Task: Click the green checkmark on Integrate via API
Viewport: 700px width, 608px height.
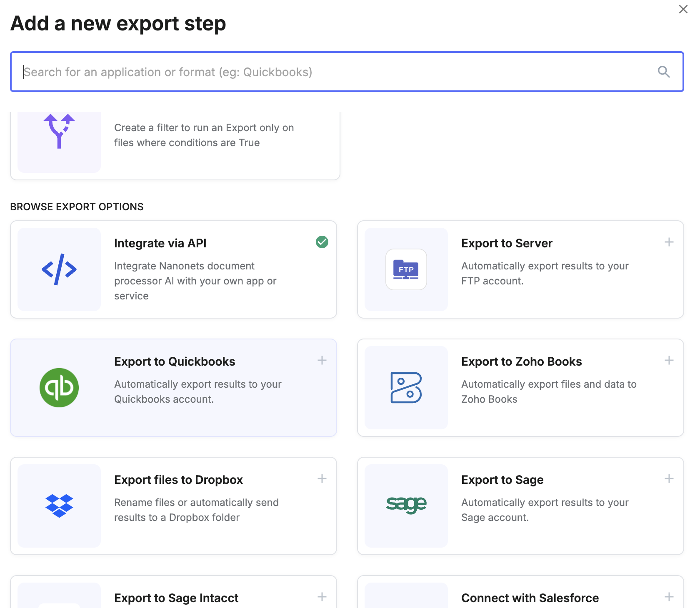Action: click(x=322, y=242)
